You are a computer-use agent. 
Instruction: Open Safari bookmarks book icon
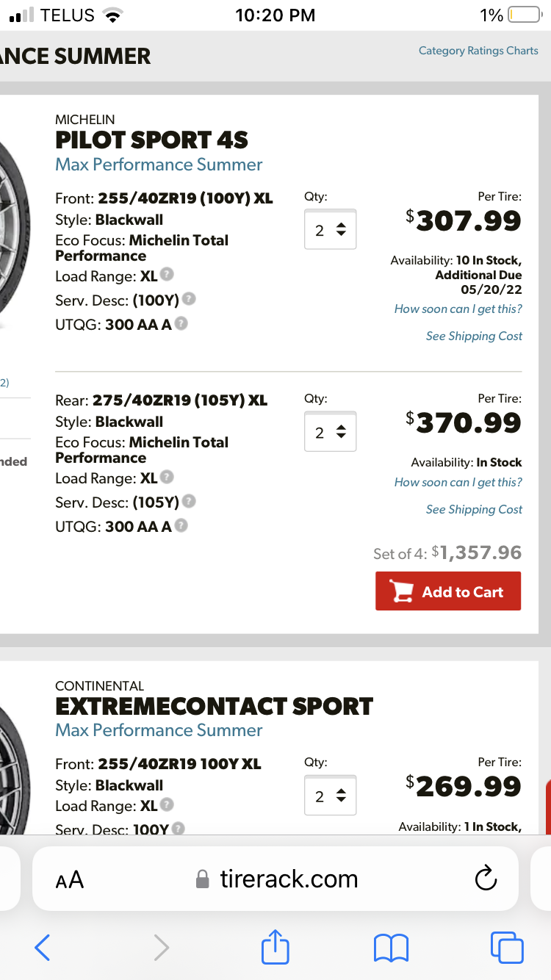pos(391,948)
